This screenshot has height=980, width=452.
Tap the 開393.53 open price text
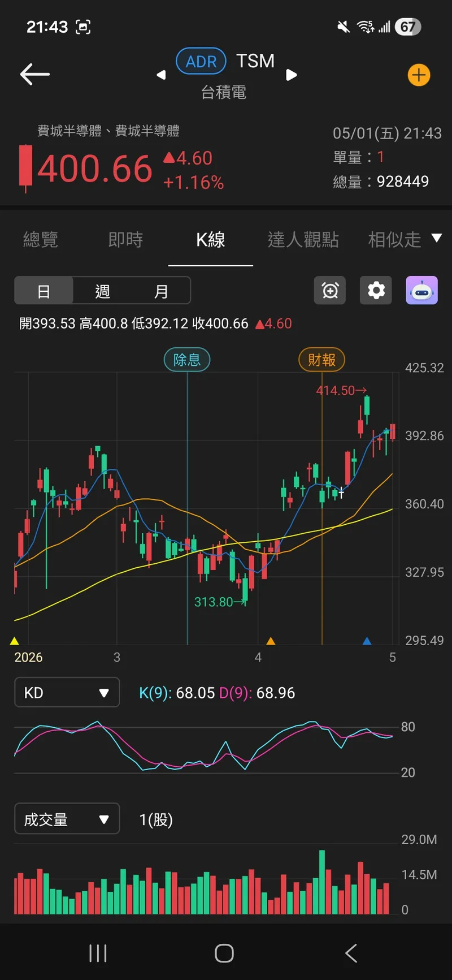click(47, 323)
